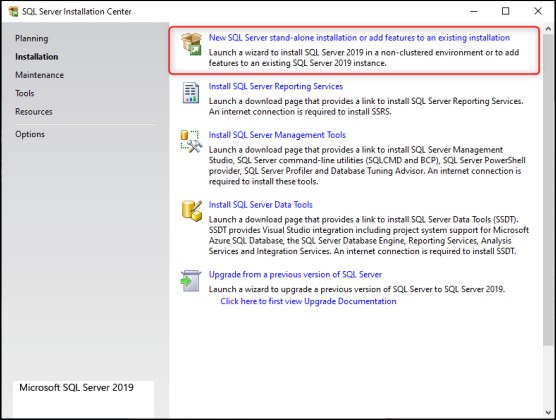The height and width of the screenshot is (420, 556).
Task: Click the vertical scrollbar thumb
Action: click(x=548, y=189)
